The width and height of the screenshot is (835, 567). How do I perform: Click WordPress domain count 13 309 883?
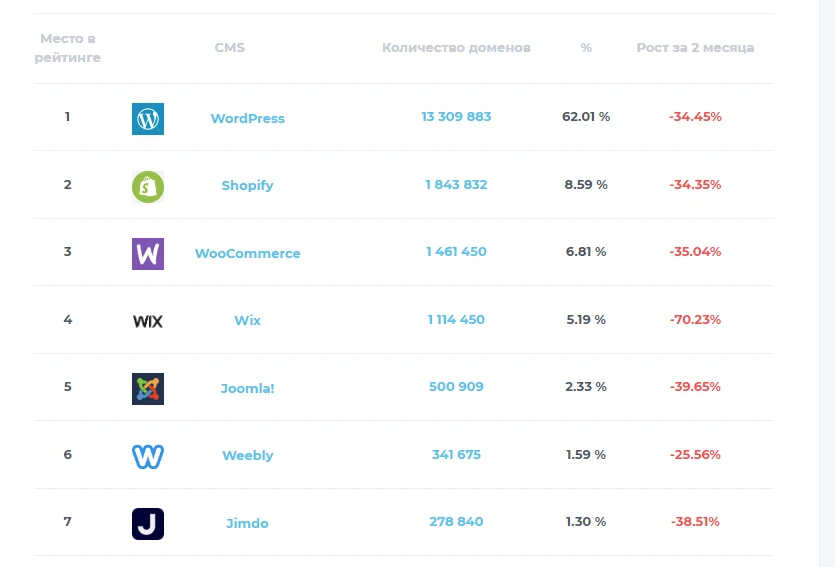pos(456,117)
